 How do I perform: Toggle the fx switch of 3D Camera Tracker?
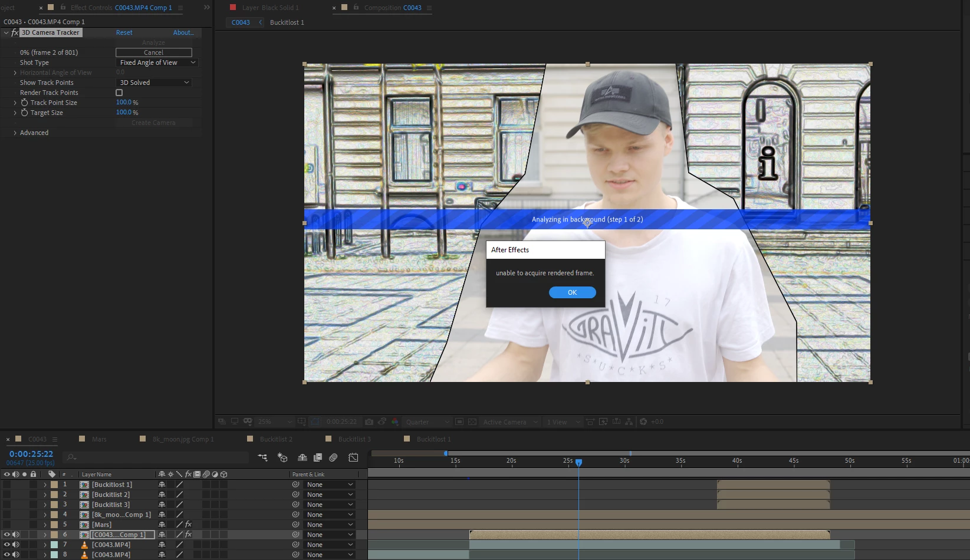(15, 32)
